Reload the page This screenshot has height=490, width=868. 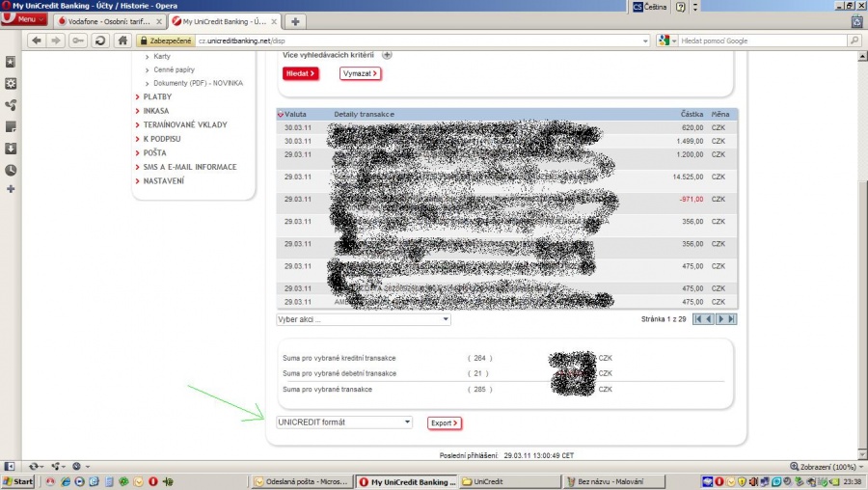tap(100, 41)
